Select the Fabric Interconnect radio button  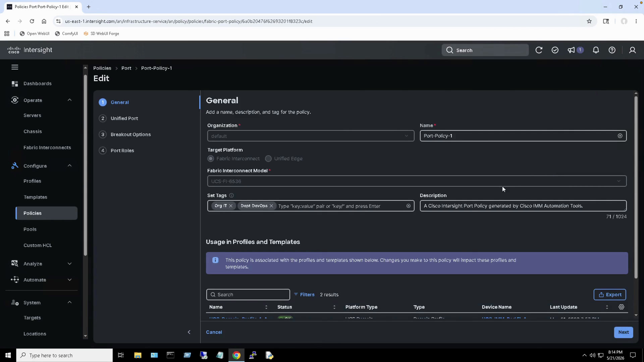click(211, 159)
